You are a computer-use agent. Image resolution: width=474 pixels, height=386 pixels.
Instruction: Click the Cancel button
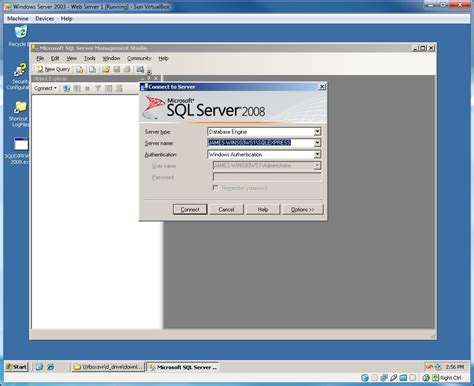(226, 209)
